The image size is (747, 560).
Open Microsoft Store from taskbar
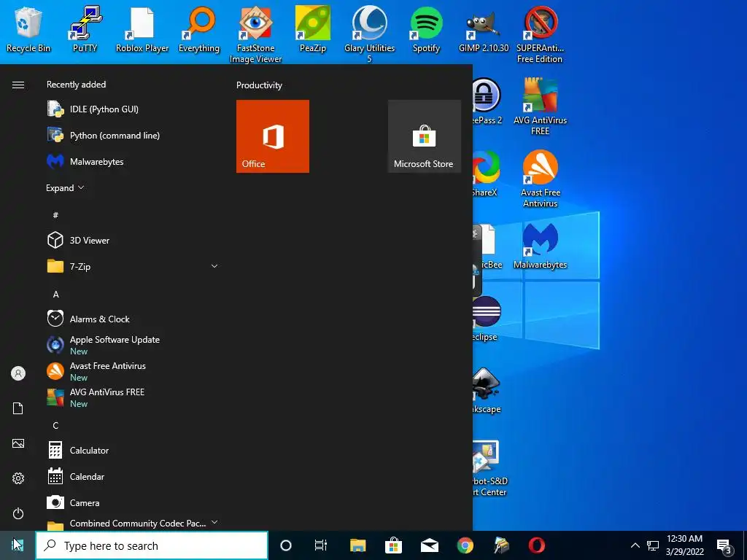coord(393,545)
